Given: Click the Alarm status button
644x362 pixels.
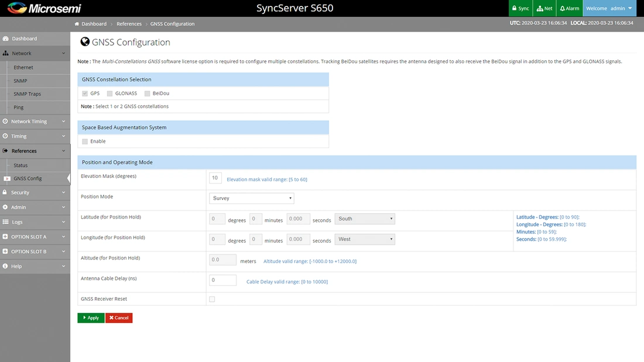Looking at the screenshot, I should 570,8.
